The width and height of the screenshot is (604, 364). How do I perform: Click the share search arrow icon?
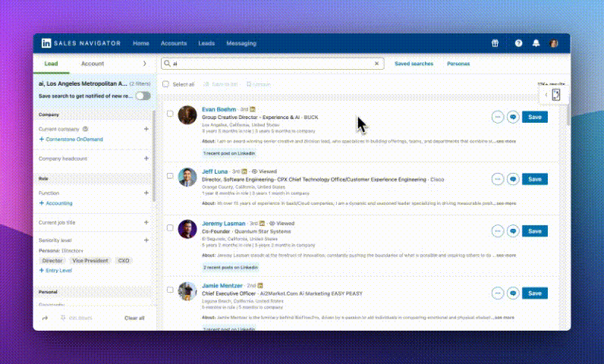point(45,318)
